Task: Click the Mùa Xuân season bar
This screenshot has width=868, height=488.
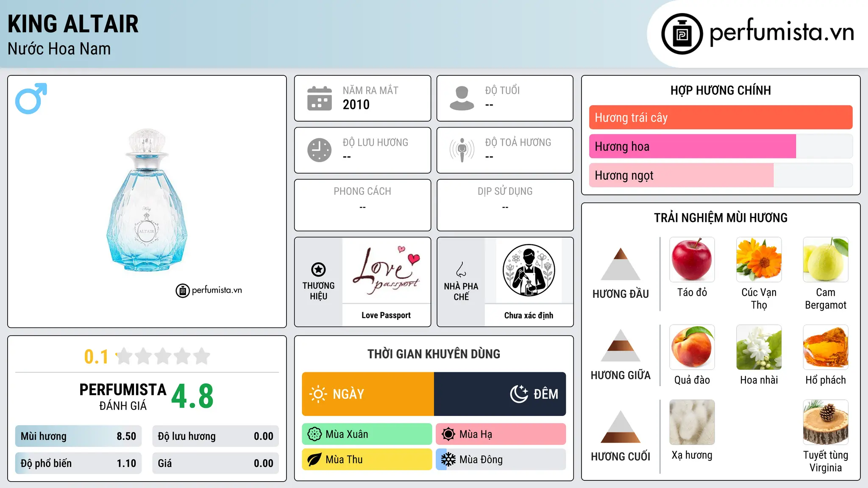Action: click(x=367, y=434)
